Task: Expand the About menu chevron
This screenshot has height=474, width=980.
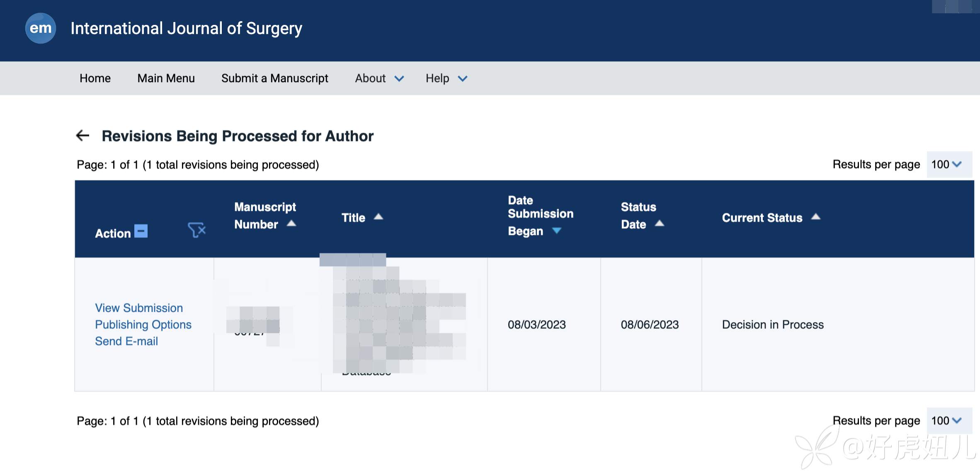Action: [x=399, y=78]
